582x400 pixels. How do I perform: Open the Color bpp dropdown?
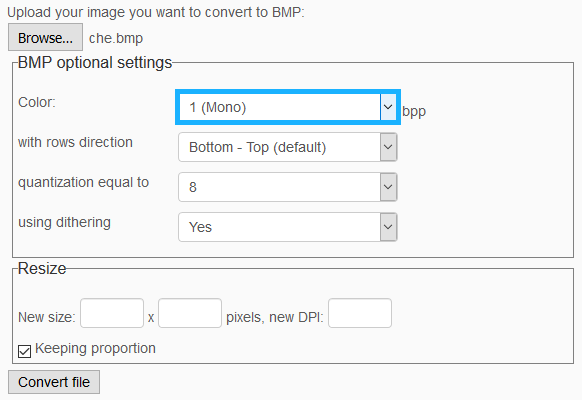(x=288, y=107)
